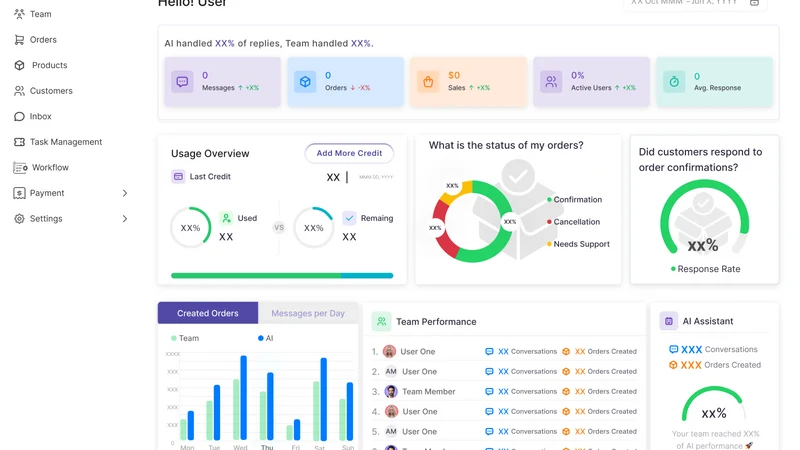The image size is (800, 450).
Task: Click row 3 Conversations chat icon
Action: pyautogui.click(x=489, y=391)
